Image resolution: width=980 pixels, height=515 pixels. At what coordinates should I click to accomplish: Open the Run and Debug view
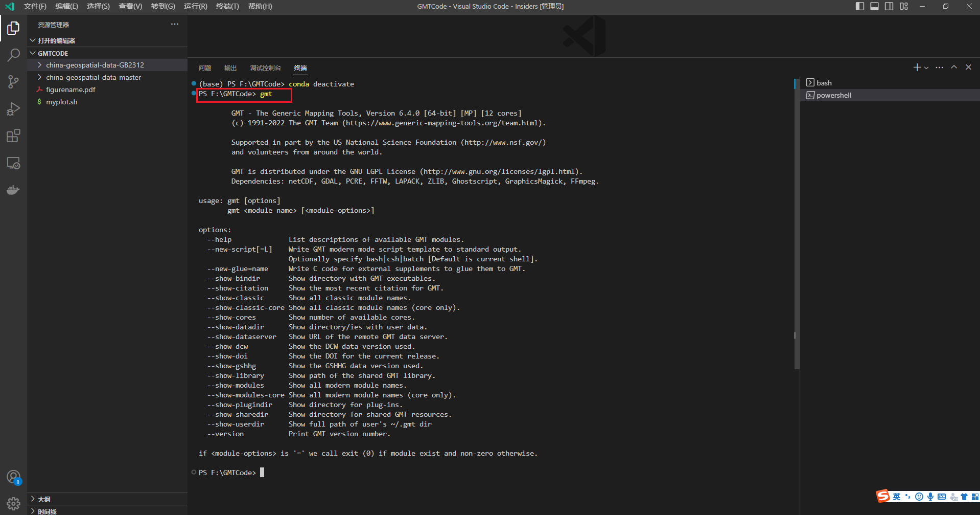click(x=13, y=109)
